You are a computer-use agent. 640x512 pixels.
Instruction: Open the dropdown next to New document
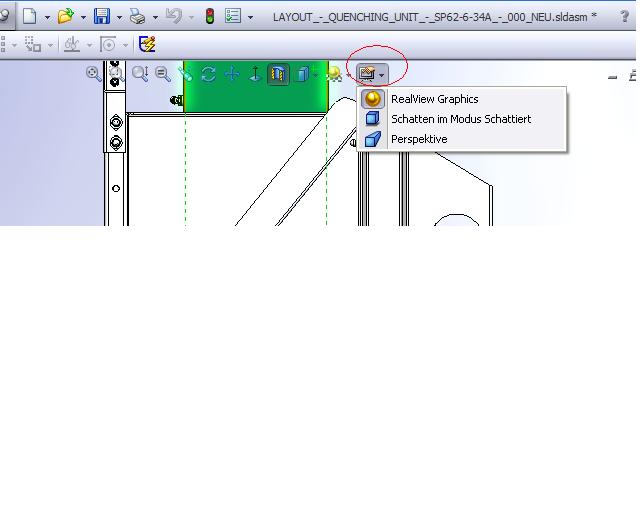47,18
